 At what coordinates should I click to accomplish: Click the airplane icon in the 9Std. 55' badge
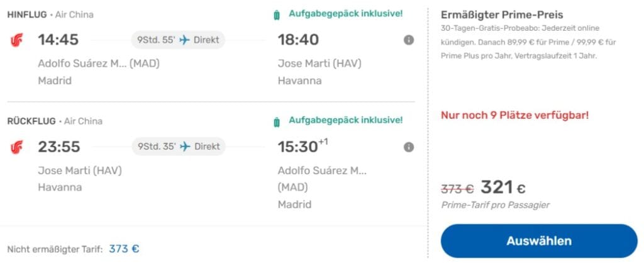pos(184,40)
